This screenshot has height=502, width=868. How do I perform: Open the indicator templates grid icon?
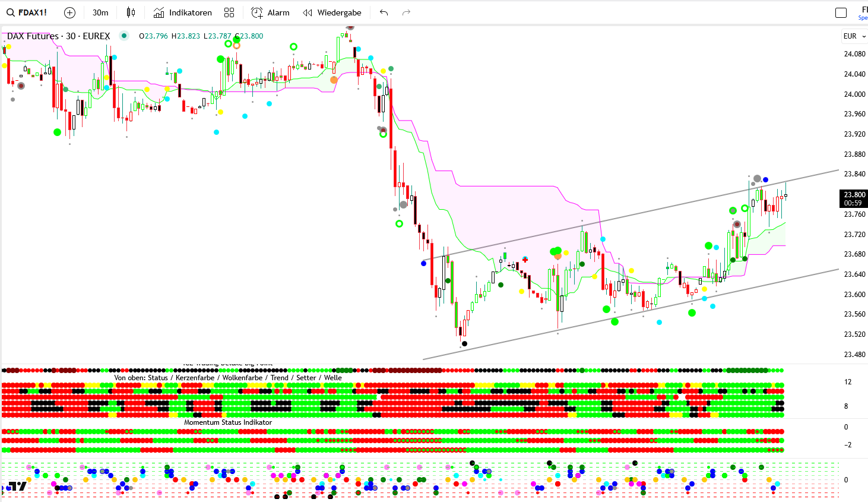(229, 12)
